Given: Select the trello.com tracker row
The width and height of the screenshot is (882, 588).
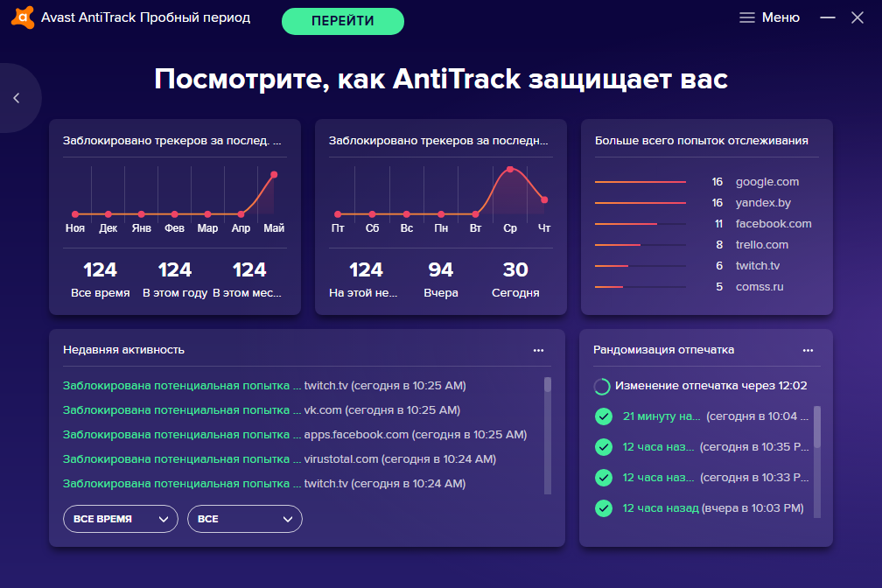Looking at the screenshot, I should 705,245.
